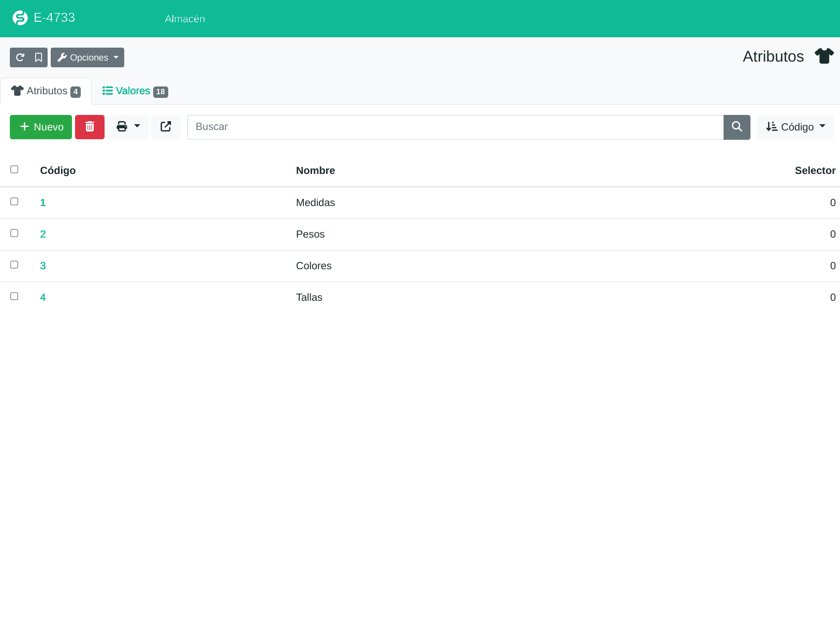Run search with magnifier button
This screenshot has height=644, width=840.
[x=736, y=127]
